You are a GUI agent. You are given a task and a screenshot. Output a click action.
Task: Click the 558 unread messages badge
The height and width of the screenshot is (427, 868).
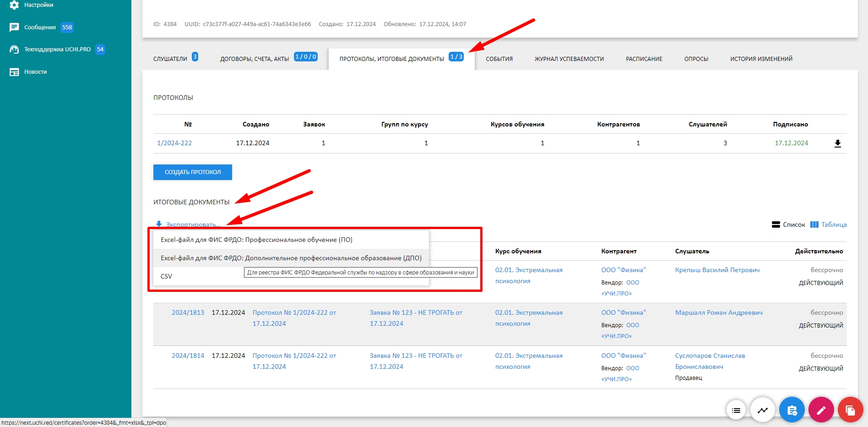[67, 27]
